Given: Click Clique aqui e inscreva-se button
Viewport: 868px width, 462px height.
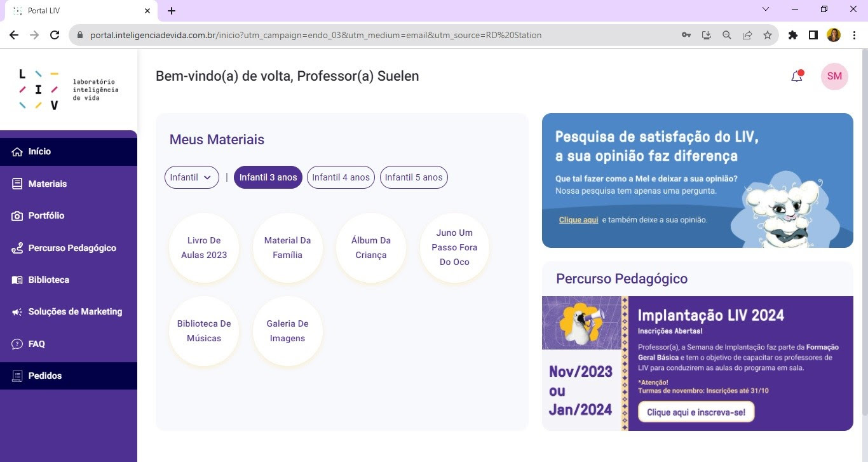Looking at the screenshot, I should (x=696, y=412).
